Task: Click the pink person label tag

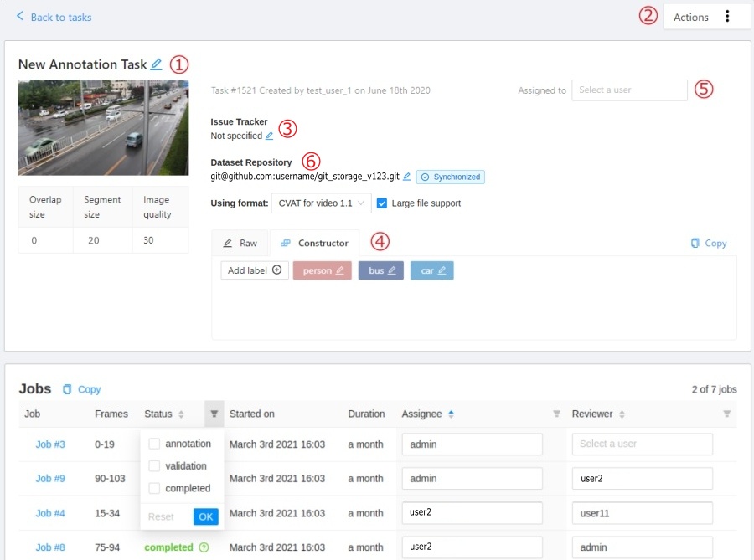Action: click(x=322, y=270)
